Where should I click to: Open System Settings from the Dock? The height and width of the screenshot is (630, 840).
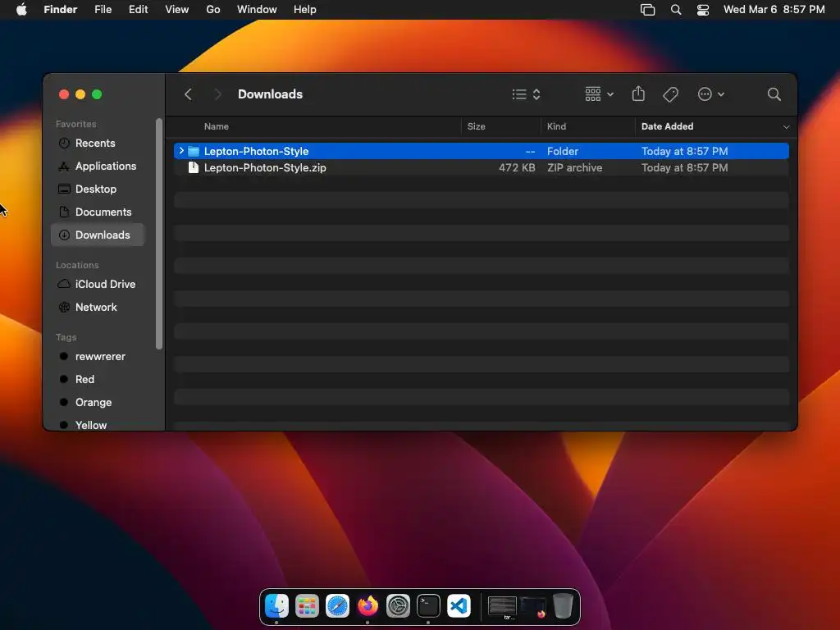click(x=398, y=606)
